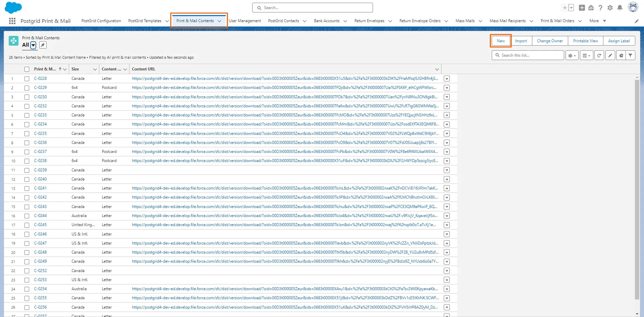
Task: Open the User Management tab
Action: coord(245,21)
